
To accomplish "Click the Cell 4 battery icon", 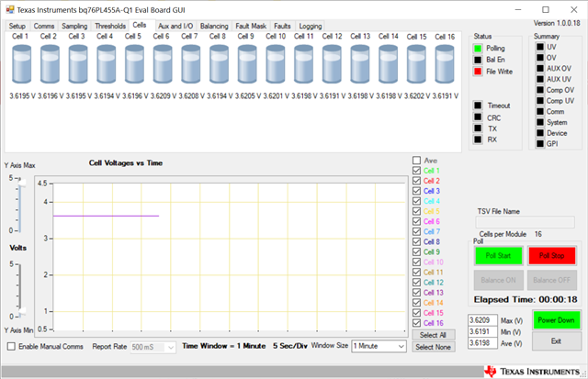I will coord(107,64).
